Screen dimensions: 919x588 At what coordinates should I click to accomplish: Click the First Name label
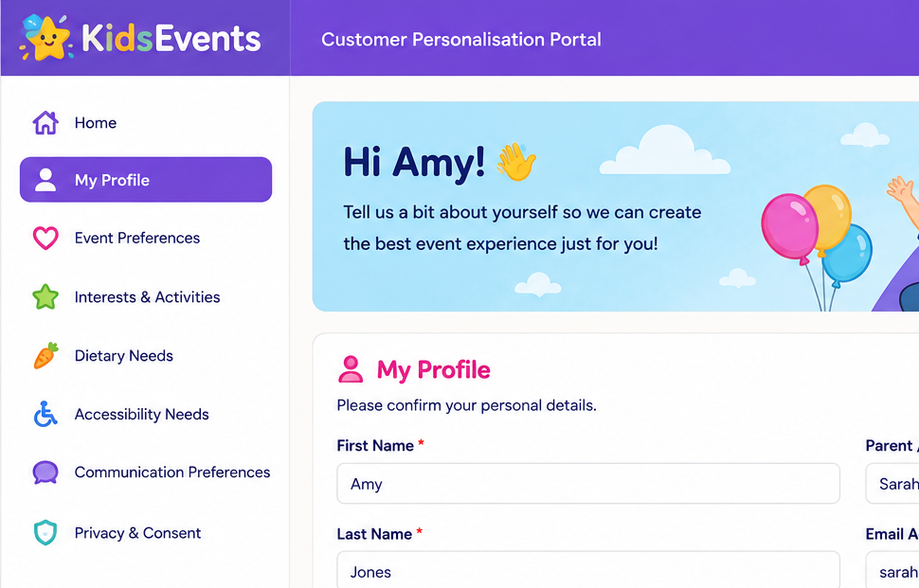click(x=375, y=446)
